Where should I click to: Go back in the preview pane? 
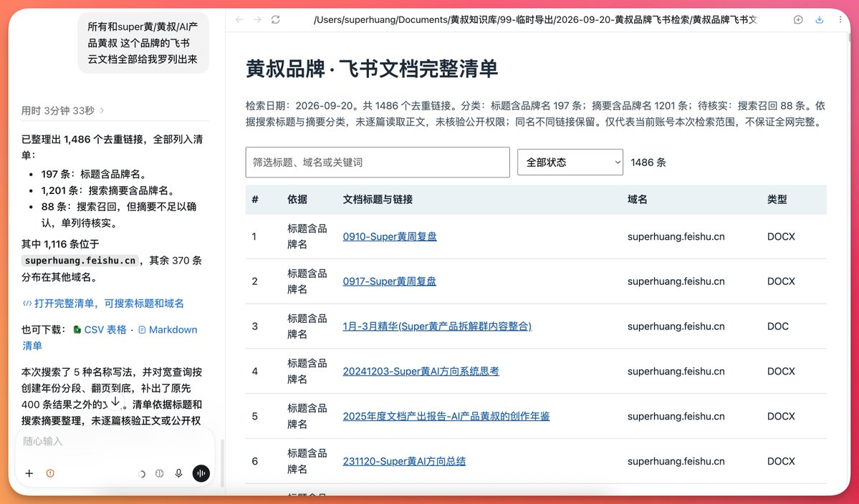[239, 20]
